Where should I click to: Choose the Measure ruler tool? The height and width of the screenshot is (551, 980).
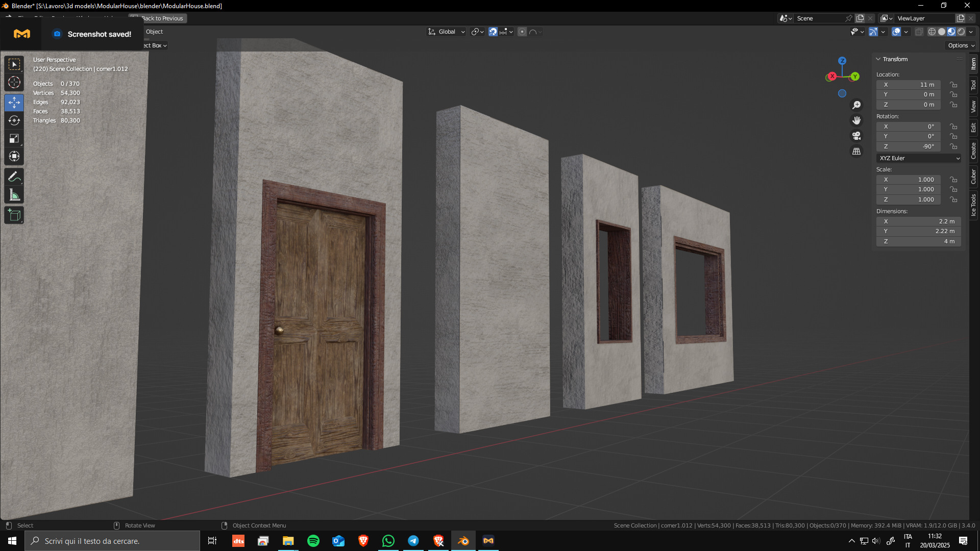[x=14, y=195]
